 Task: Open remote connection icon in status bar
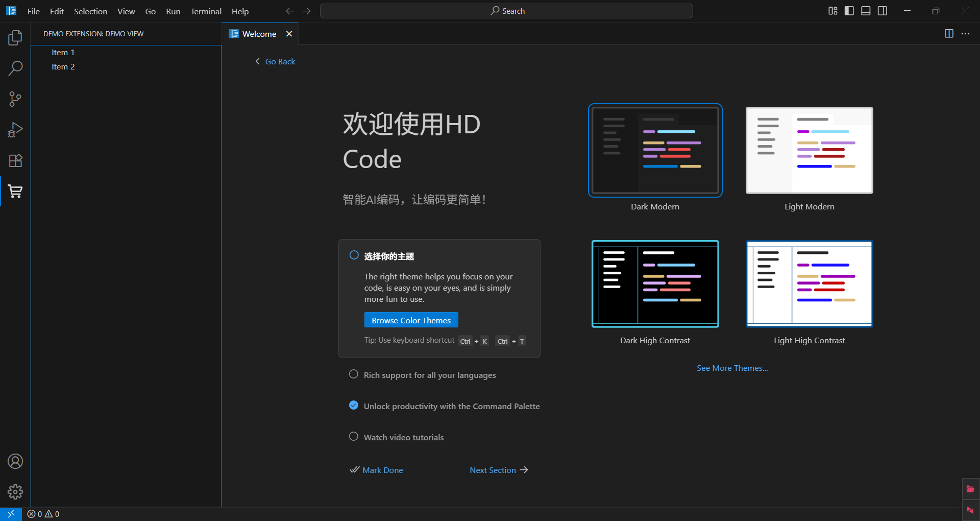click(x=10, y=514)
